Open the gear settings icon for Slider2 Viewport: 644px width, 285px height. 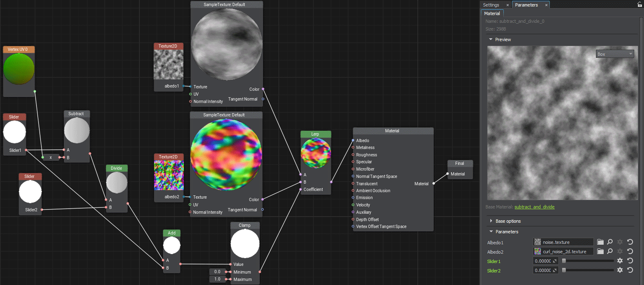[x=620, y=270]
